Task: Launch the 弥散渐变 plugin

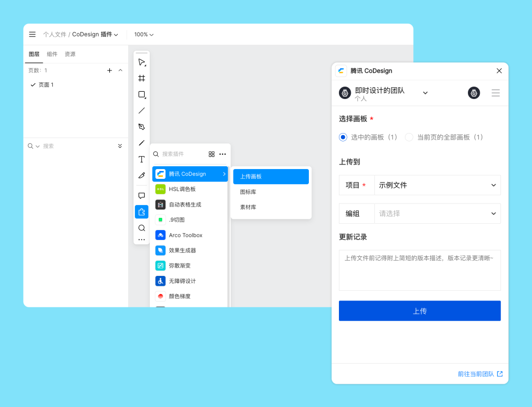Action: tap(190, 266)
